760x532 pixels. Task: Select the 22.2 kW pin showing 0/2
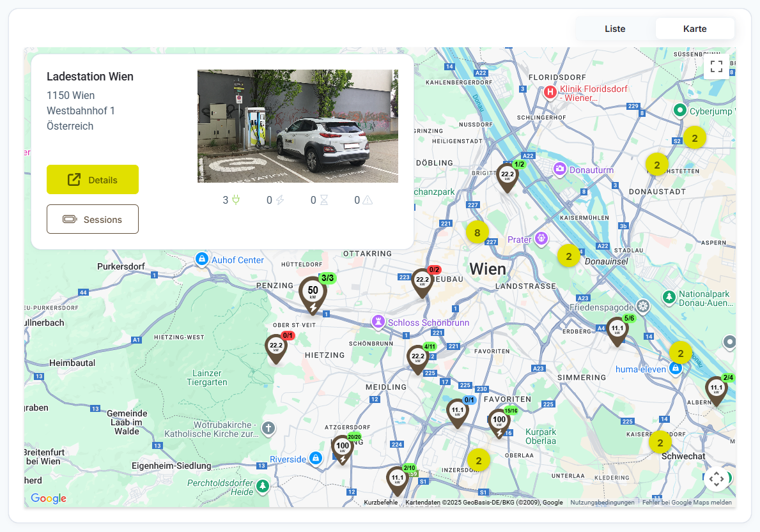[x=423, y=281]
